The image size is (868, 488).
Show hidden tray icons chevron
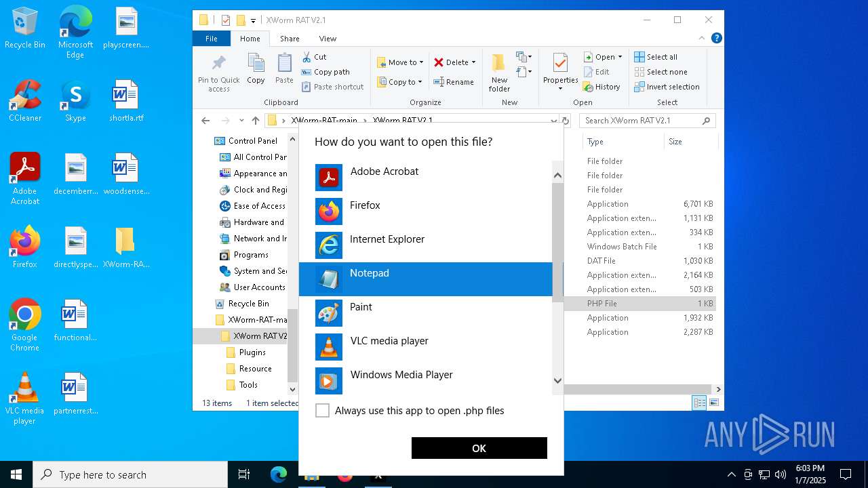(731, 474)
